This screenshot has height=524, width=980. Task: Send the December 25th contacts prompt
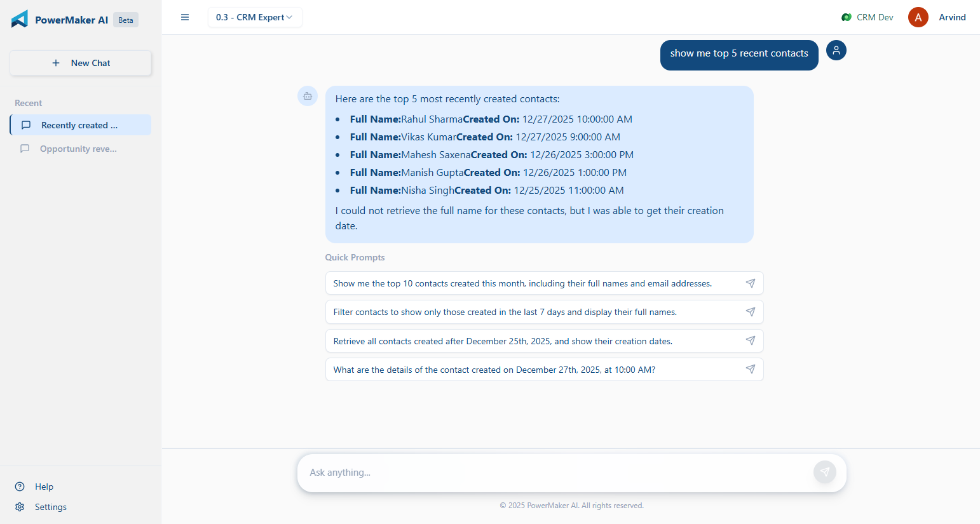coord(751,340)
